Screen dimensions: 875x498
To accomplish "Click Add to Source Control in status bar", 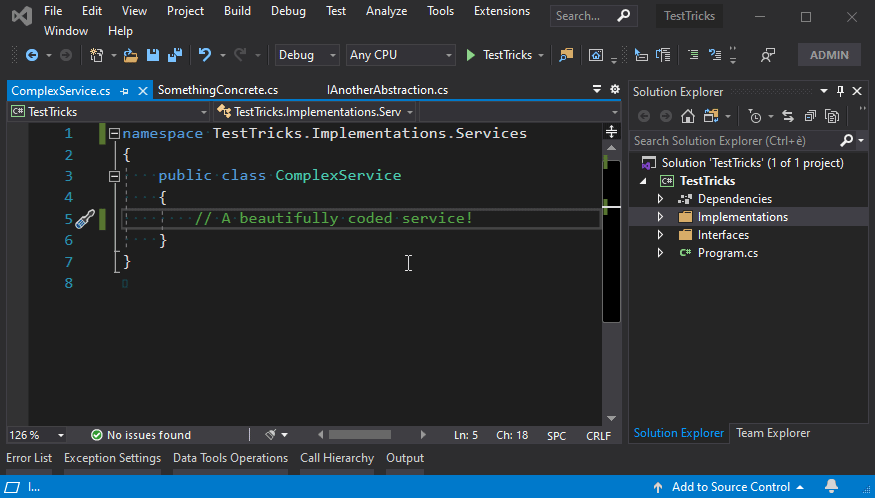I will (x=731, y=487).
